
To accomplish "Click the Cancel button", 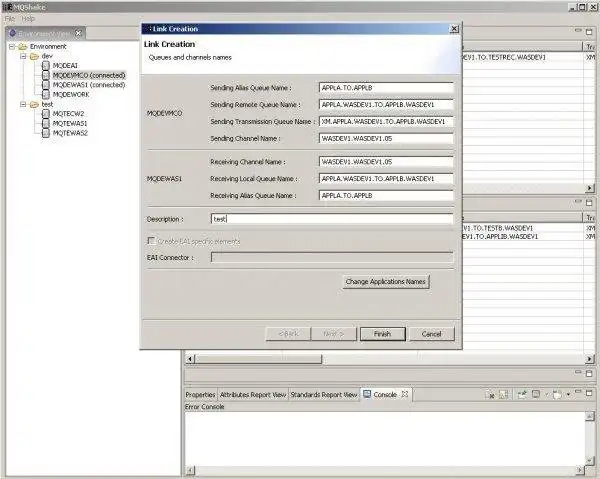I will point(432,334).
